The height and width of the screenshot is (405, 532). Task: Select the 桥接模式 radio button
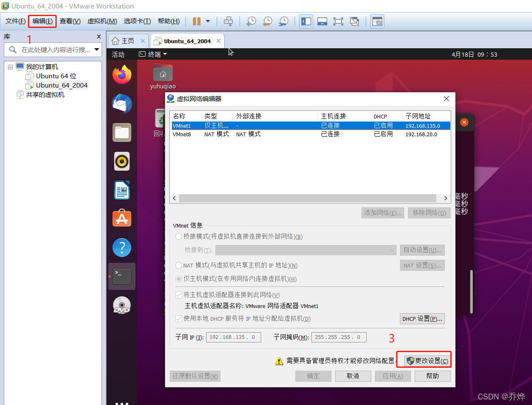[x=179, y=237]
